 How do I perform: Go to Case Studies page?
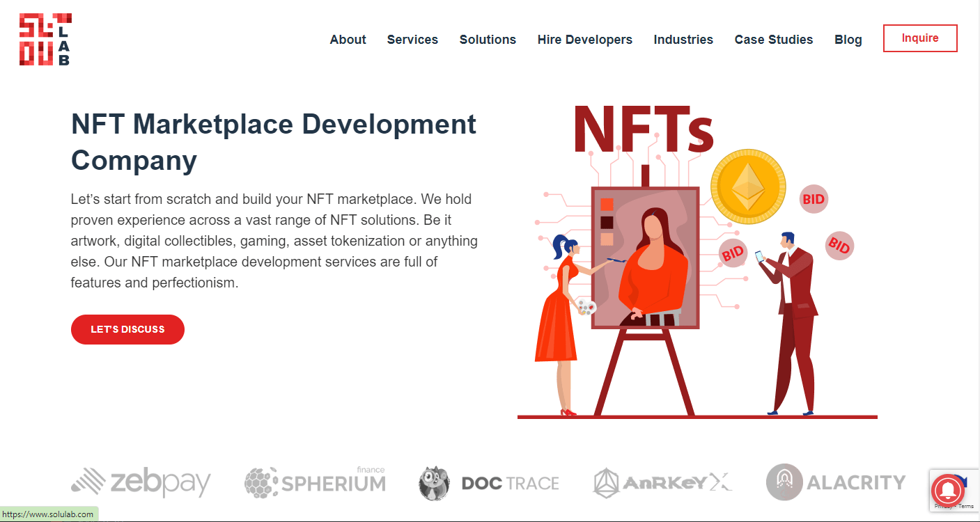point(774,40)
